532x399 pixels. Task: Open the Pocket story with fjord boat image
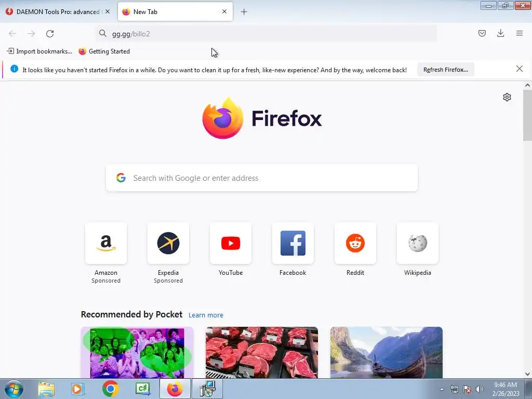[387, 353]
